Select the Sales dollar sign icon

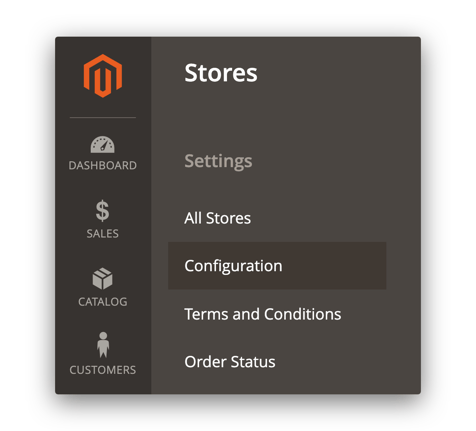(102, 211)
